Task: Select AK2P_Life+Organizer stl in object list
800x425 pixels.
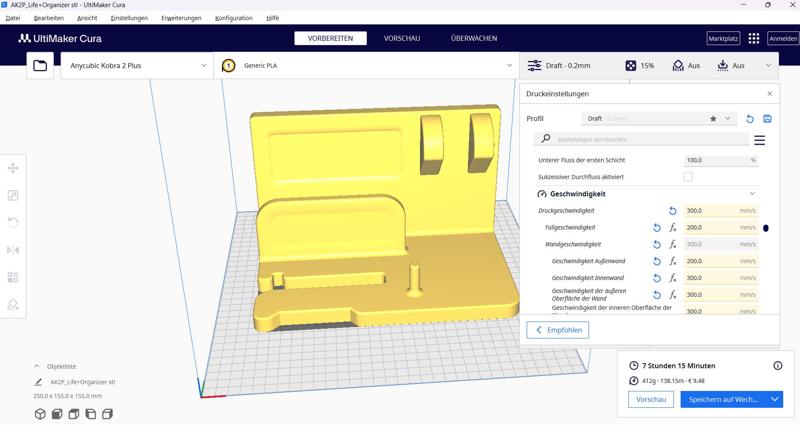Action: click(83, 382)
